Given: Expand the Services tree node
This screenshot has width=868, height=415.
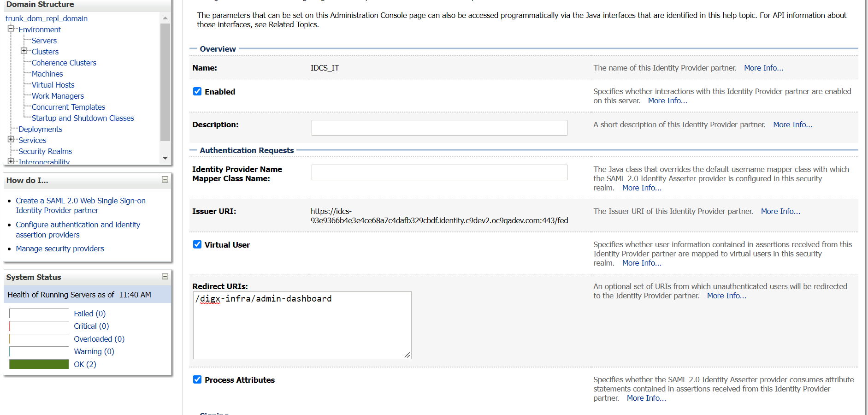Looking at the screenshot, I should click(x=11, y=139).
